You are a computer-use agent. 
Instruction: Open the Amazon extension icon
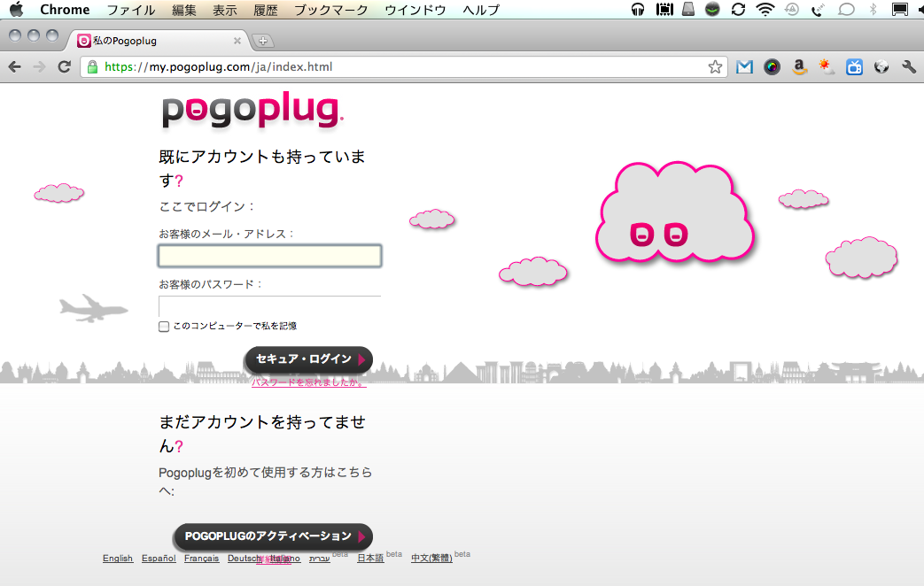tap(799, 67)
